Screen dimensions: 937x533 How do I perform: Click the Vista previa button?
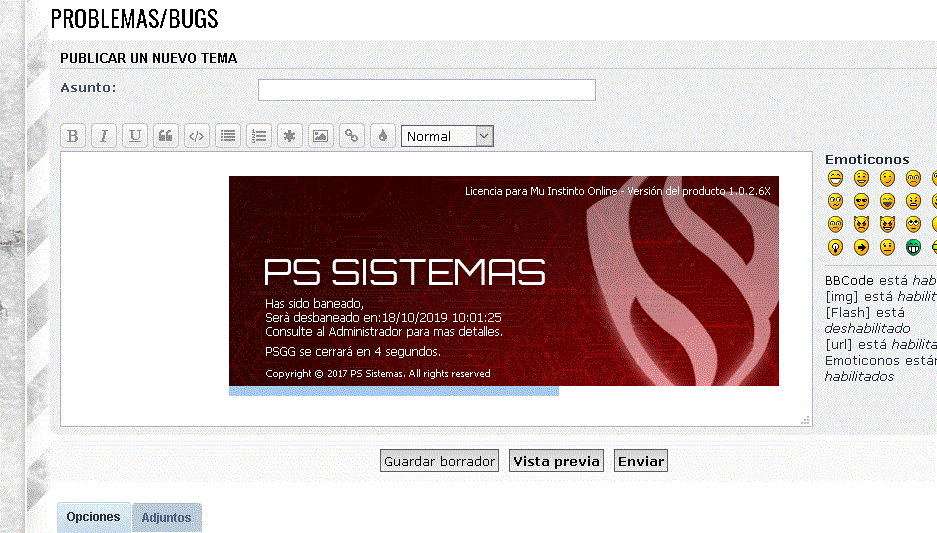(x=556, y=461)
